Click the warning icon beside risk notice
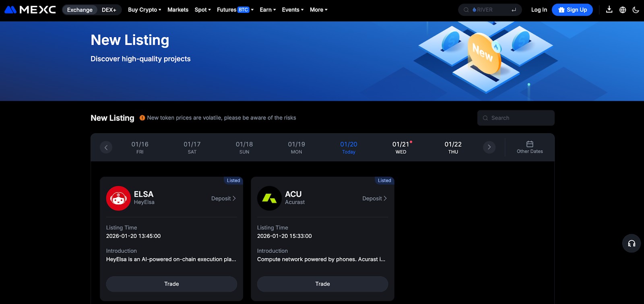 click(142, 118)
